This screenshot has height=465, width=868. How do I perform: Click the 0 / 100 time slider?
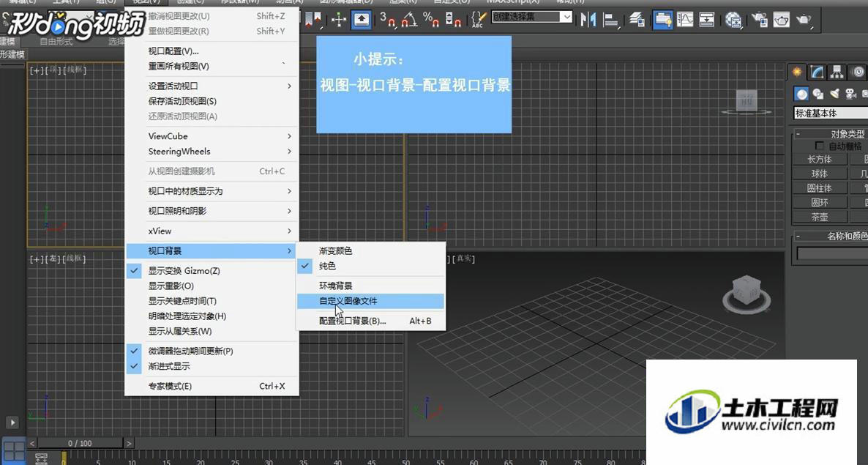(x=81, y=444)
